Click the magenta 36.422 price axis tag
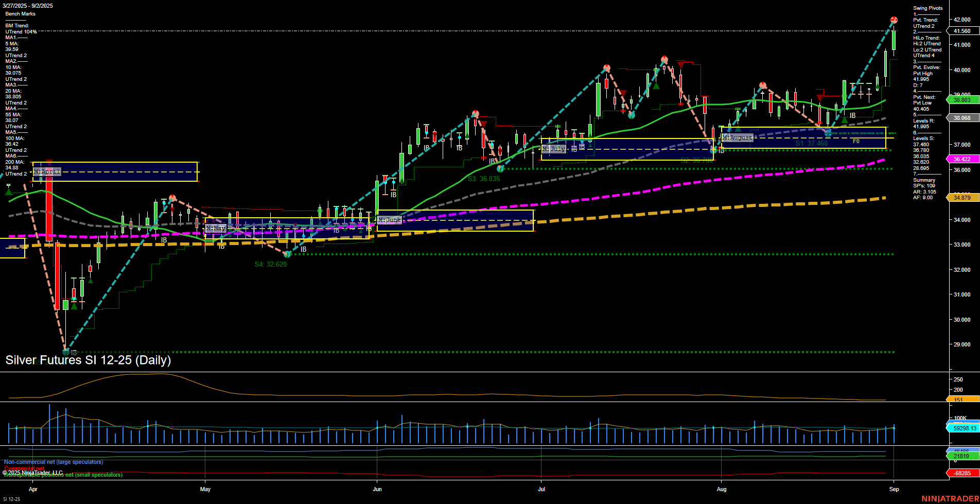Screen dimensions: 980x504 click(962, 159)
